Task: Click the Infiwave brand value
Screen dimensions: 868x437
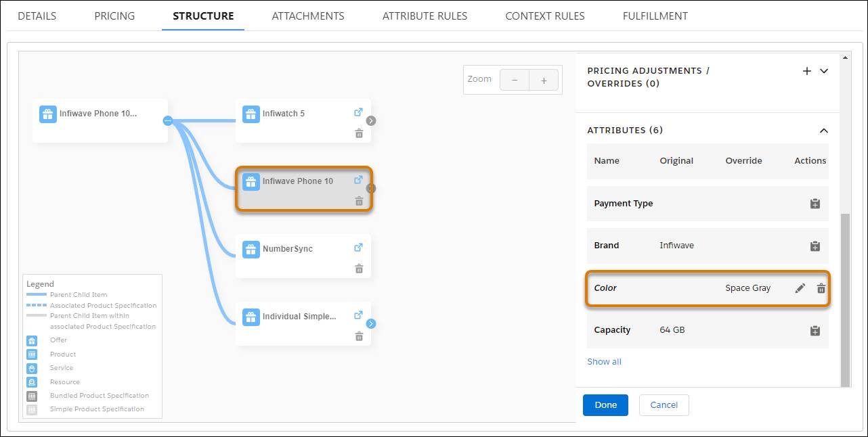Action: pos(676,246)
